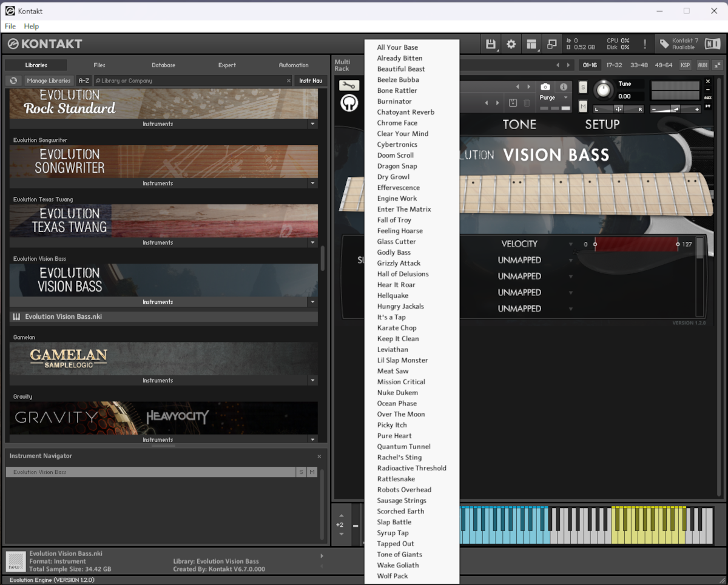Open the Purge dropdown menu
728x585 pixels.
[554, 98]
